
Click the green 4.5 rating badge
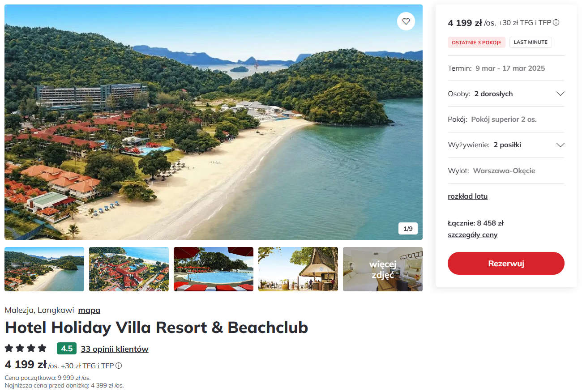67,349
